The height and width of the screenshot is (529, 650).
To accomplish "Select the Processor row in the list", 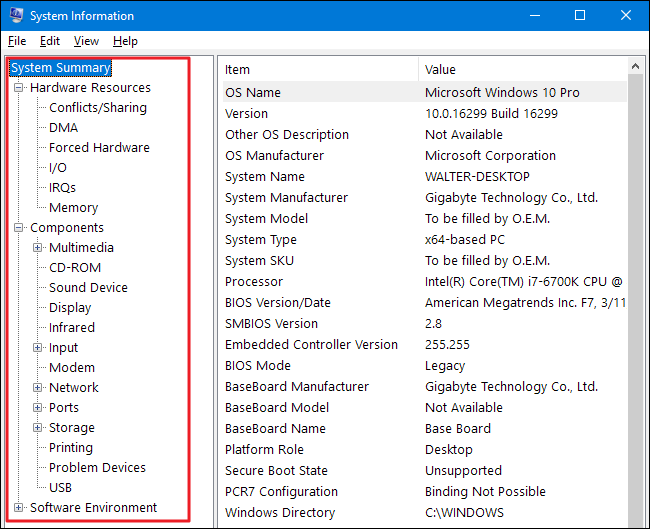I will tap(254, 282).
